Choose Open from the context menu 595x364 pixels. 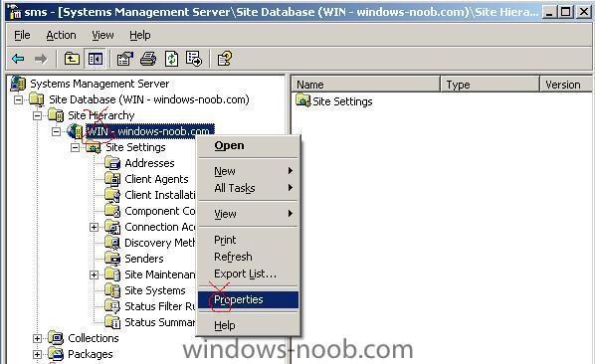[x=248, y=145]
